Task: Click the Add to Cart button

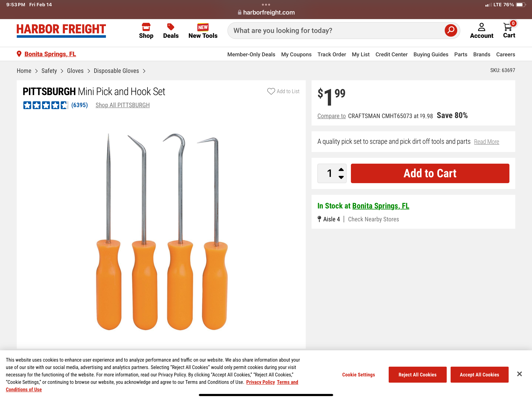Action: 430,173
